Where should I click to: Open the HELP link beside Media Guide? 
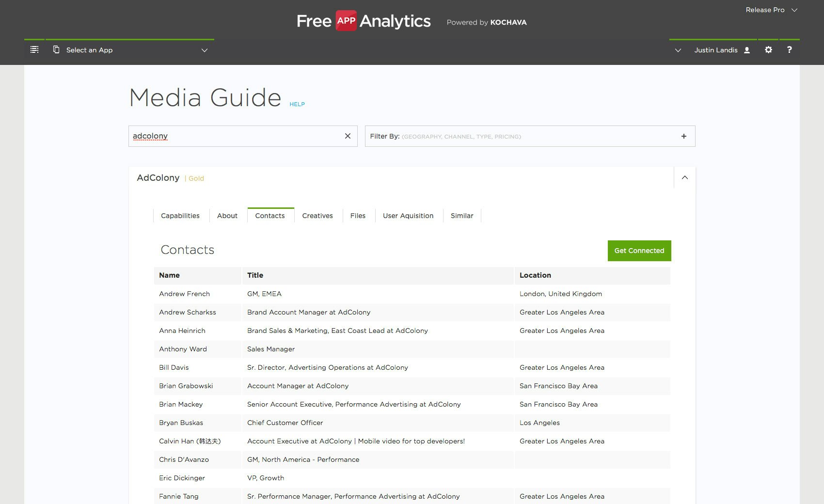coord(297,104)
